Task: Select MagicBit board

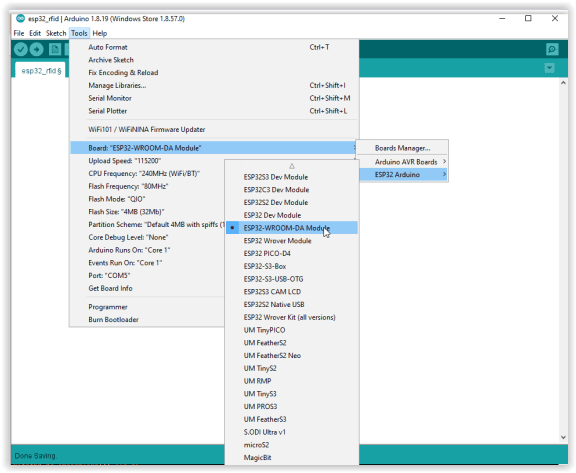Action: 292,458
